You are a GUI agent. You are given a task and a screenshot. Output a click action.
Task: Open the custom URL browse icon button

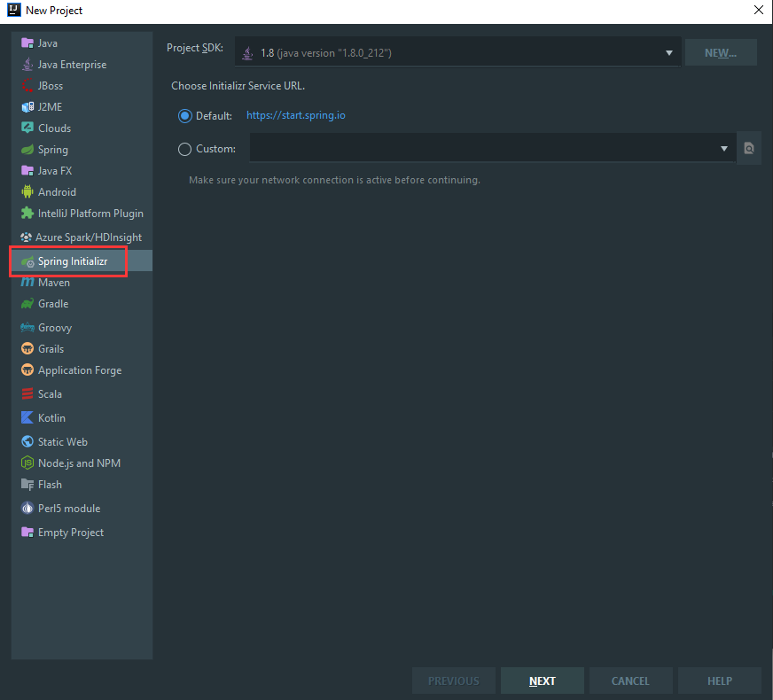[749, 148]
